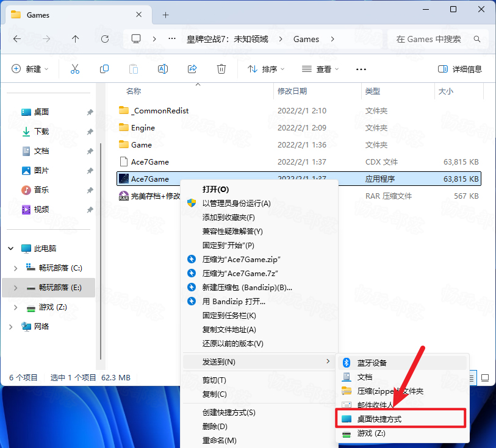Choose 固定到"开始"(P)
The width and height of the screenshot is (496, 448).
[259, 245]
